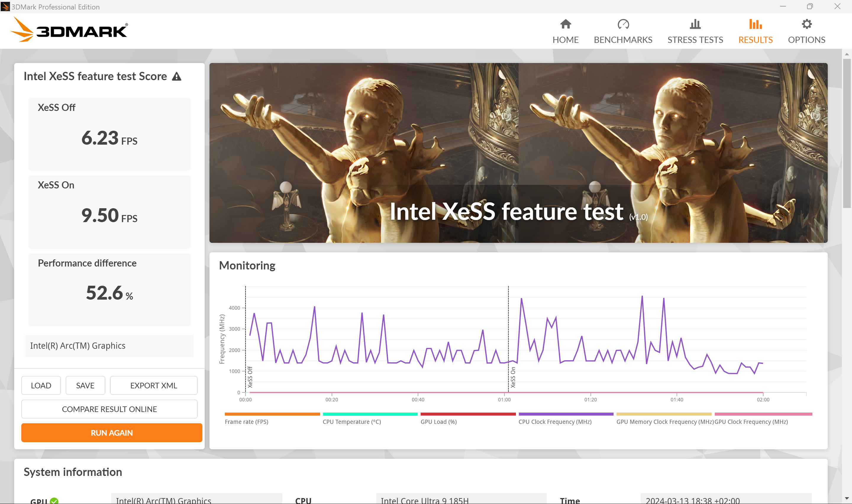Select the BENCHMARKS menu label
Viewport: 852px width, 504px height.
623,40
